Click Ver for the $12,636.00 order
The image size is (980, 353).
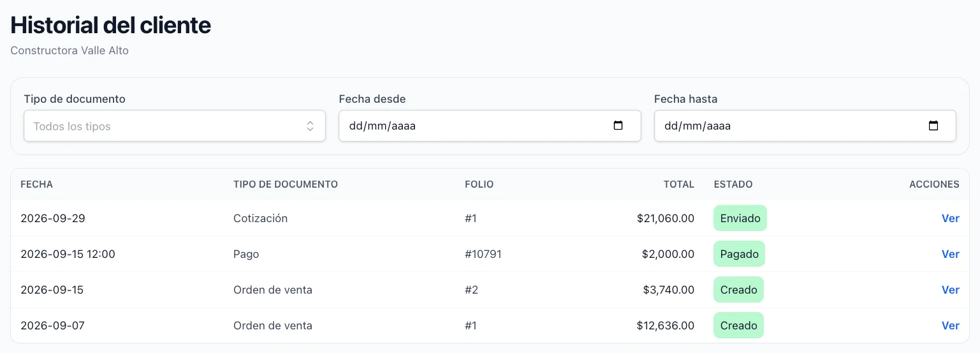pos(950,326)
